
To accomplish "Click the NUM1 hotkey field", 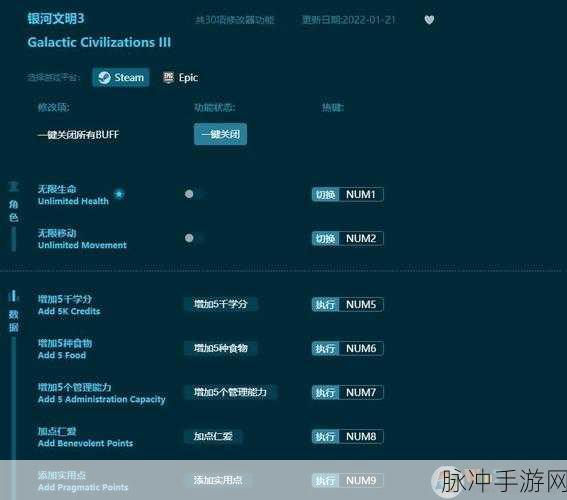I will pyautogui.click(x=361, y=195).
